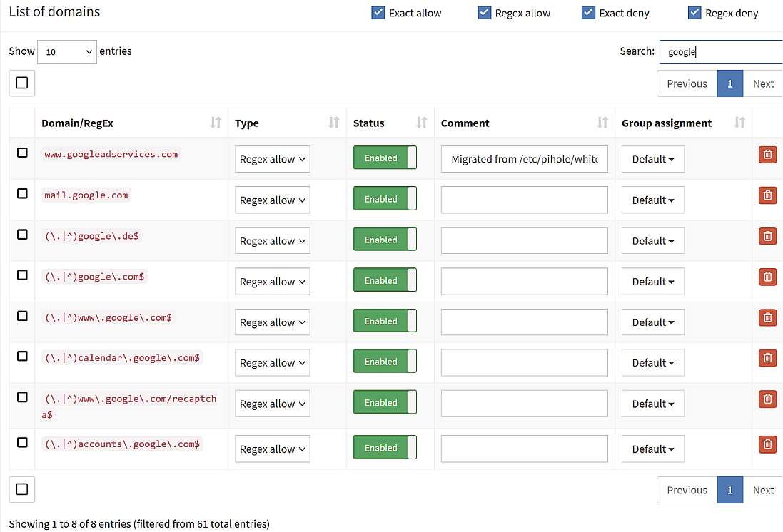Trash the accounts.google.com regex entry
783x532 pixels.
click(x=767, y=444)
